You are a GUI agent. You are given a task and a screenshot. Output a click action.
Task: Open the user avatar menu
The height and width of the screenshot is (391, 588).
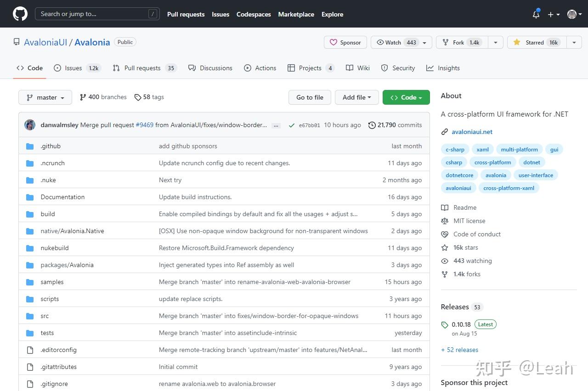click(x=575, y=14)
